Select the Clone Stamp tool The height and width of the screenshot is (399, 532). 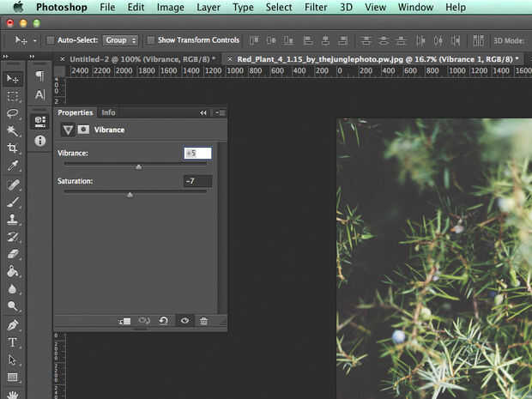click(x=13, y=220)
